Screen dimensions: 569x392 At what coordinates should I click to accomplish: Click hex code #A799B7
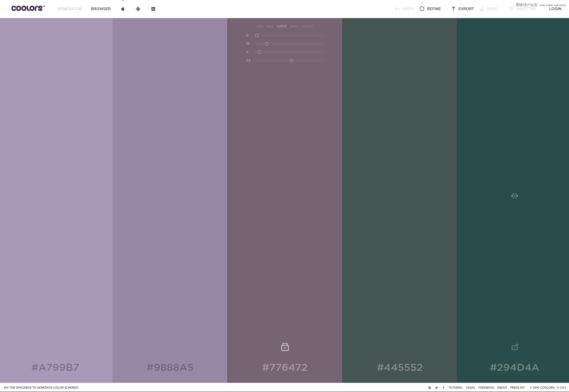click(55, 367)
